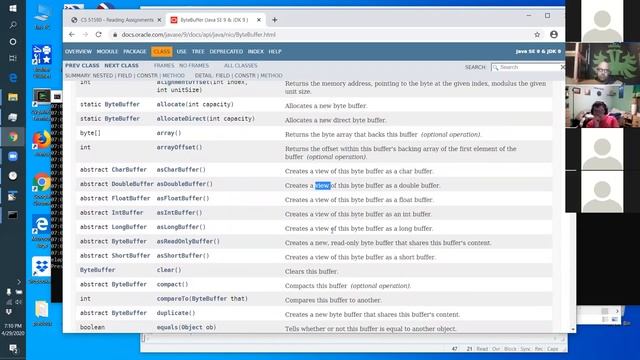Viewport: 640px width, 360px height.
Task: Open Chrome profile account icon
Action: pyautogui.click(x=554, y=35)
